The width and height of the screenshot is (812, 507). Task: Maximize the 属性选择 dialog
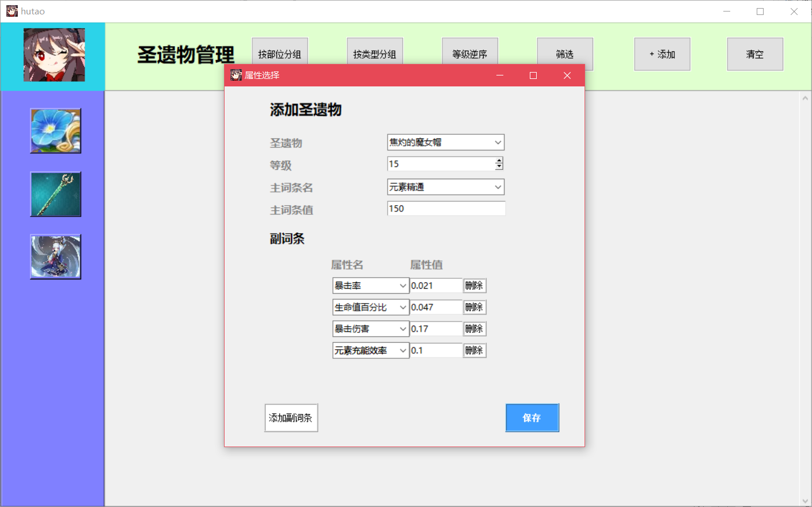tap(533, 75)
